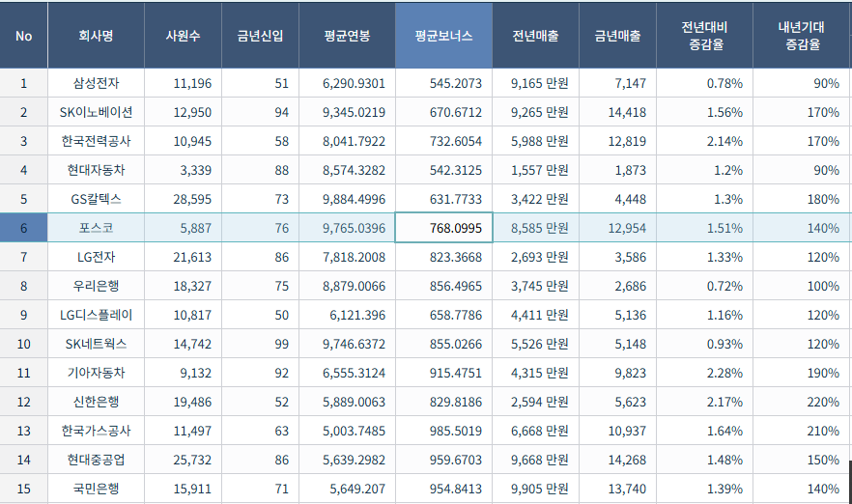
Task: Click the 삼성전자 company cell
Action: coord(97,83)
